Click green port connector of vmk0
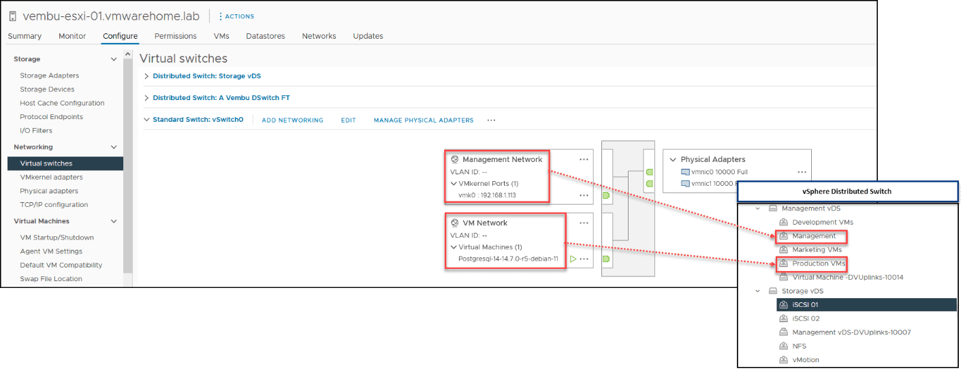 coord(606,195)
